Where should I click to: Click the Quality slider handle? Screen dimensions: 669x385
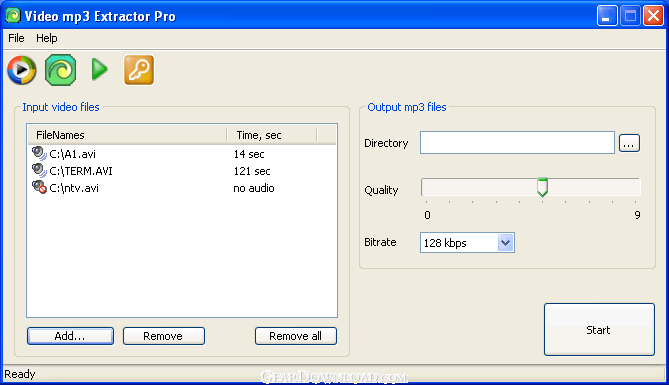click(542, 187)
